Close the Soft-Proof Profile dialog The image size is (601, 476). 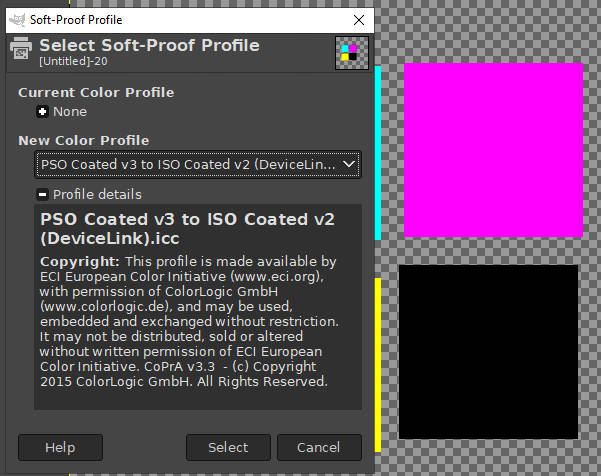[359, 20]
